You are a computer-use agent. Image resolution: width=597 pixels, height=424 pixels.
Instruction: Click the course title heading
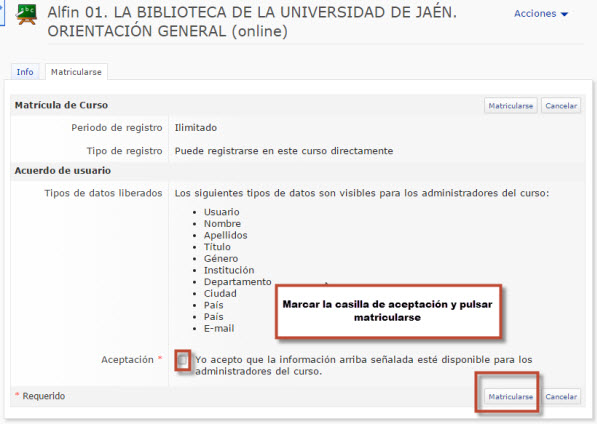252,22
